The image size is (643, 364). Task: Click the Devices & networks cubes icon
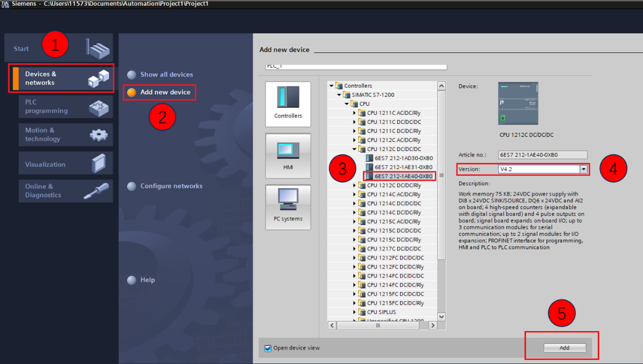99,79
